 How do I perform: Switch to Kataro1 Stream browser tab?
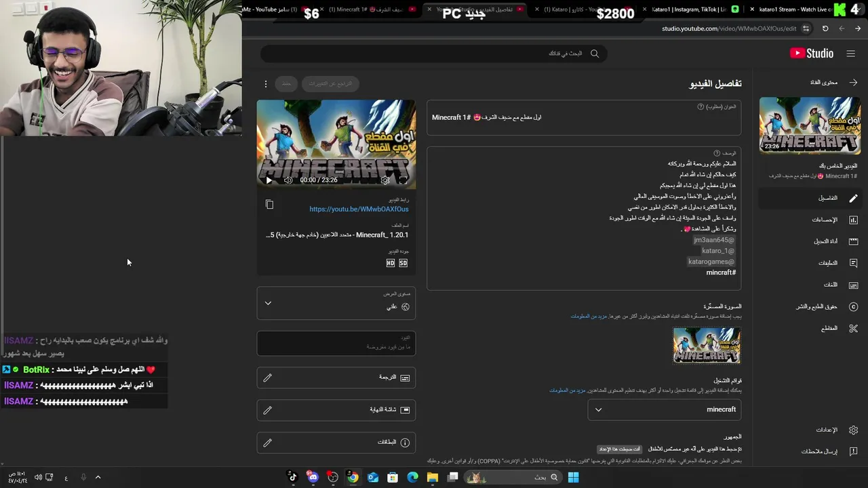point(795,9)
